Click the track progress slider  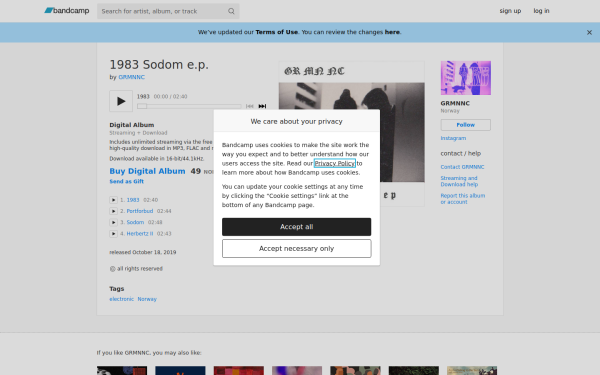pos(189,106)
